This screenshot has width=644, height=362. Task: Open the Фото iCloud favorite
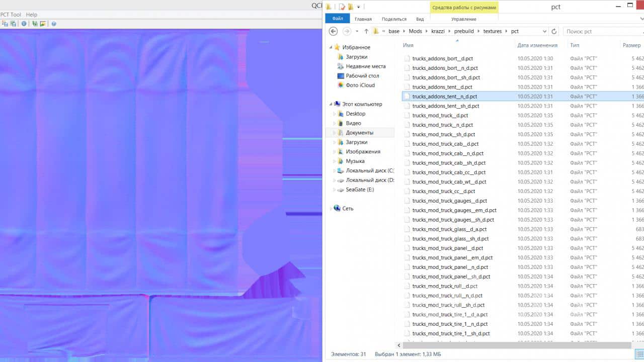pos(360,85)
